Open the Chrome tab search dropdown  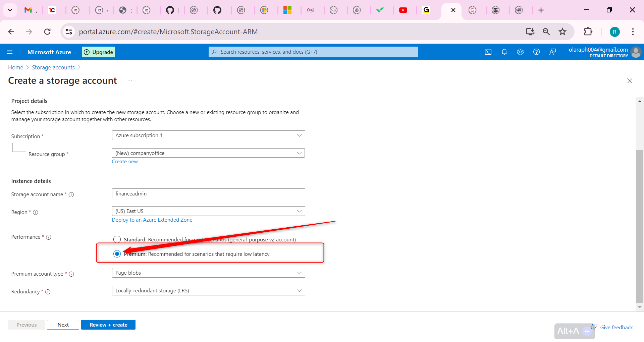coord(10,10)
